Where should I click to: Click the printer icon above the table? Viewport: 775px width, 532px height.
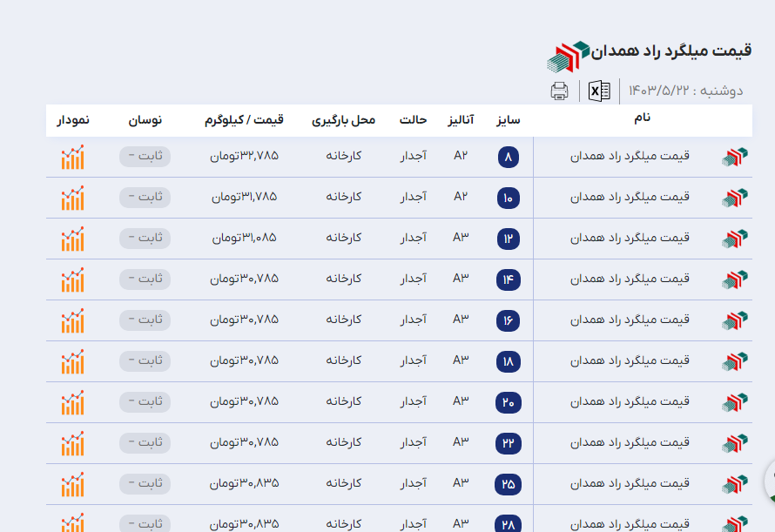[x=559, y=91]
